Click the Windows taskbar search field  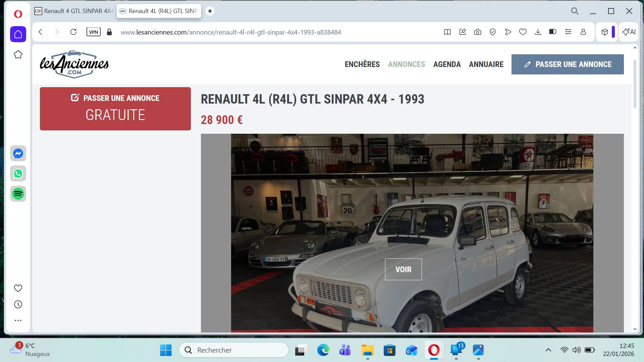pyautogui.click(x=234, y=350)
